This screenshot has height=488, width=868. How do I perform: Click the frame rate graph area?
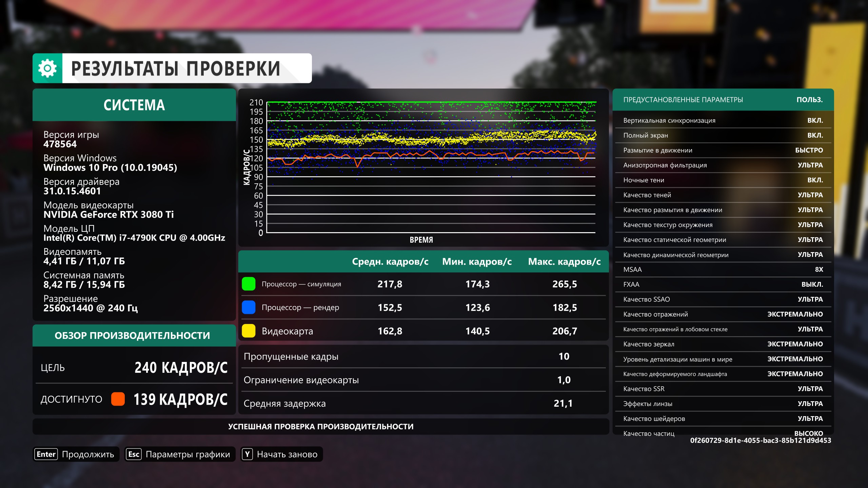coord(431,168)
